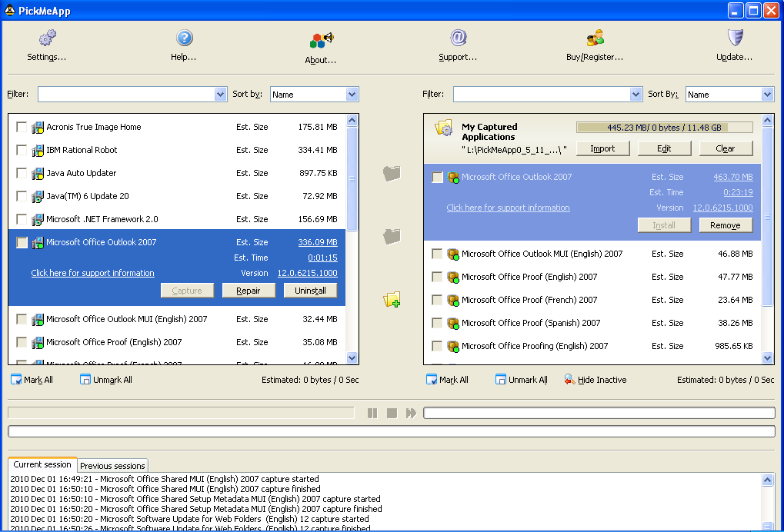Open Settings via the gears icon
784x532 pixels.
tap(48, 38)
